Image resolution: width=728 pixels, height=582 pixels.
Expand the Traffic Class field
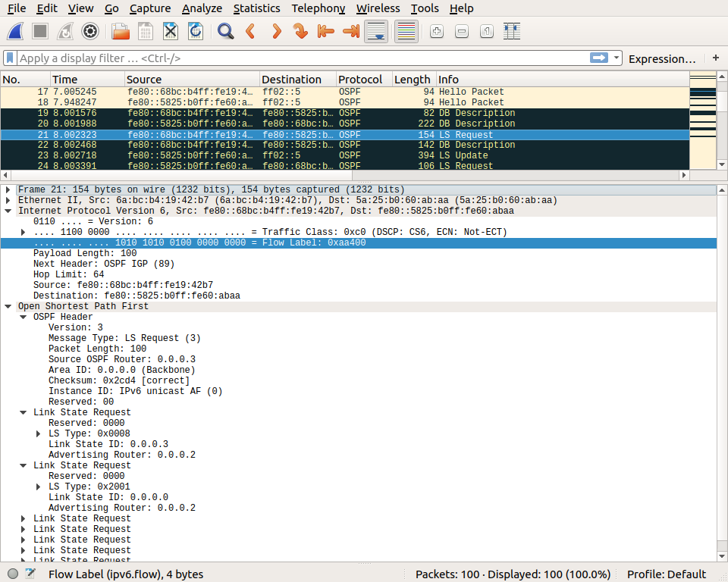point(24,232)
